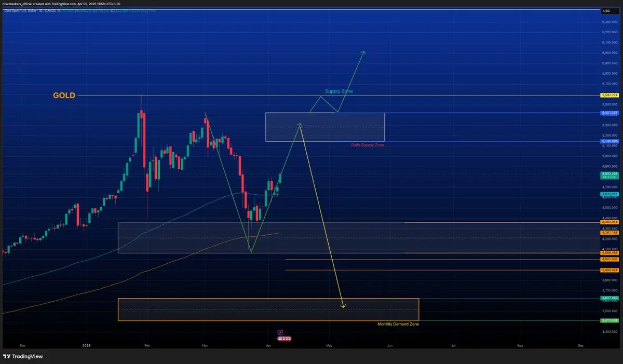
Task: Click the 5,000.000 price scale level
Action: (610, 156)
